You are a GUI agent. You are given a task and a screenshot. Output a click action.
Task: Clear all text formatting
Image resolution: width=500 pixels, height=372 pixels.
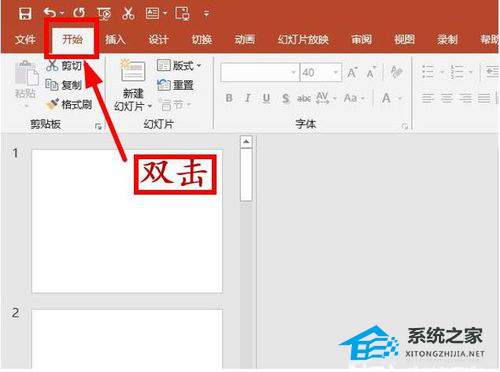click(396, 72)
